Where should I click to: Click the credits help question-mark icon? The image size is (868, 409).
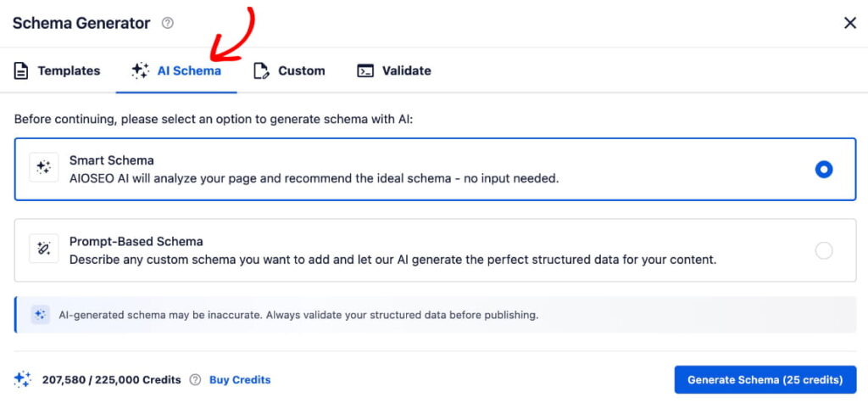[195, 380]
